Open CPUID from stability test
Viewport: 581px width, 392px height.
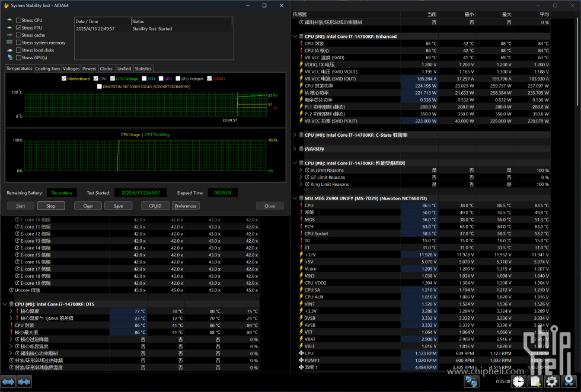(155, 206)
